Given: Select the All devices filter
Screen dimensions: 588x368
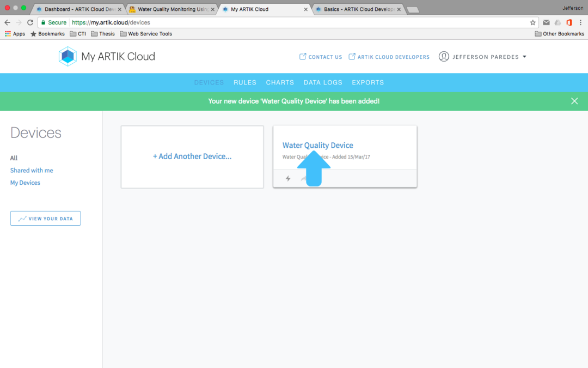Looking at the screenshot, I should 14,158.
